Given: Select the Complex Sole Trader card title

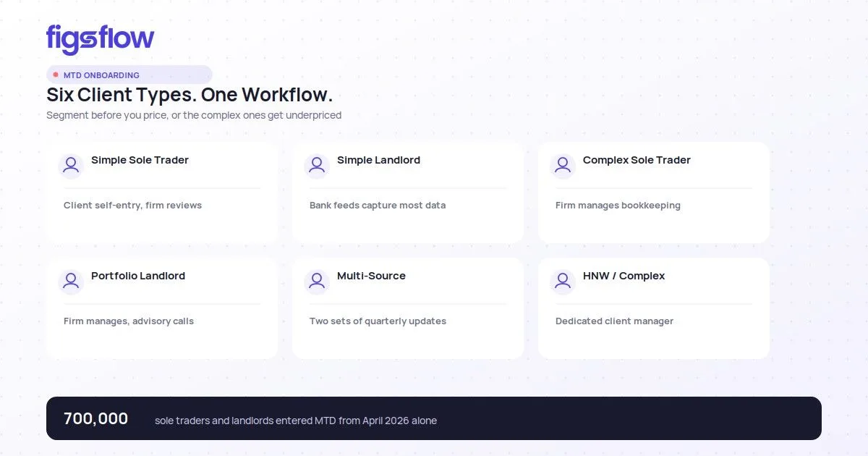Looking at the screenshot, I should (x=637, y=160).
